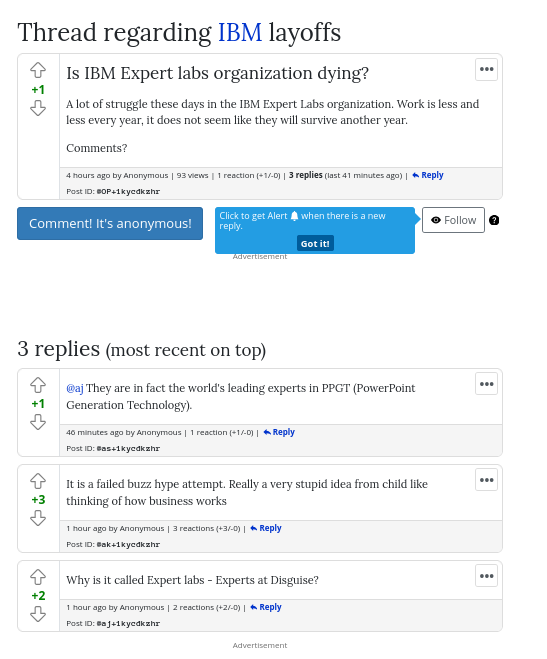Click the @aj mention link

pos(75,388)
